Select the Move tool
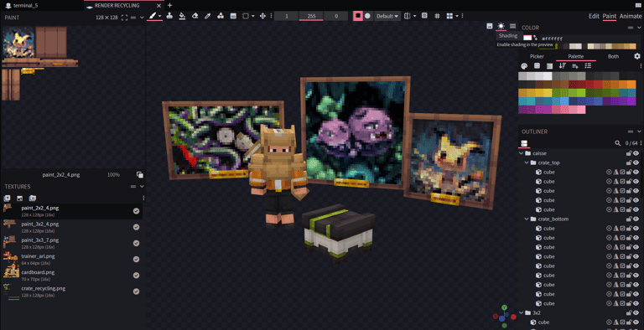Screen dimensions: 644x330 (x=262, y=16)
